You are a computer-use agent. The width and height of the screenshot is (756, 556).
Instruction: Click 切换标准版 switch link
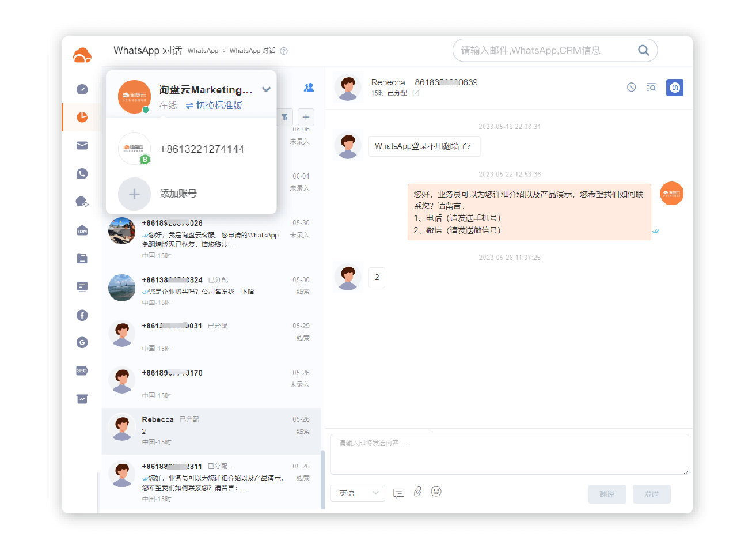pos(214,105)
